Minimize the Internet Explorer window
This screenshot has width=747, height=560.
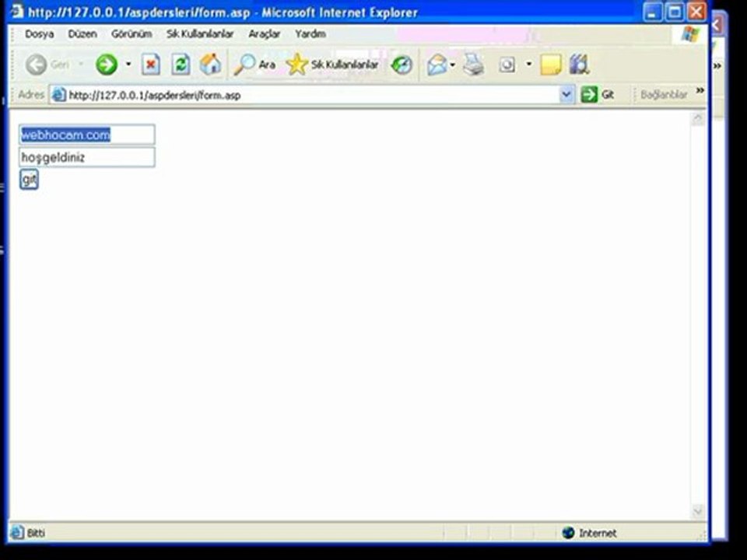coord(653,12)
